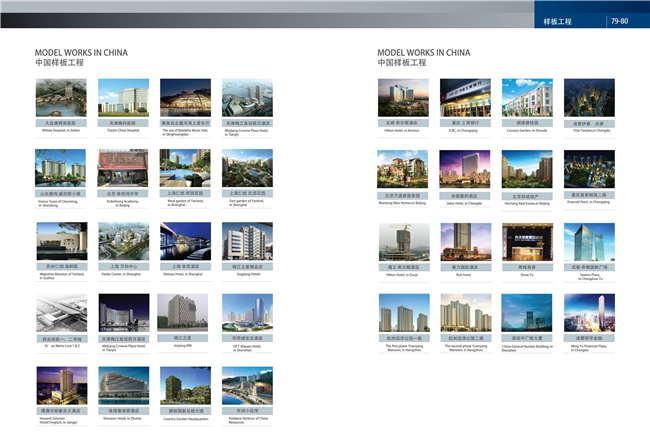Open Rubethong Academy in Beijing thumbnail

pyautogui.click(x=123, y=168)
